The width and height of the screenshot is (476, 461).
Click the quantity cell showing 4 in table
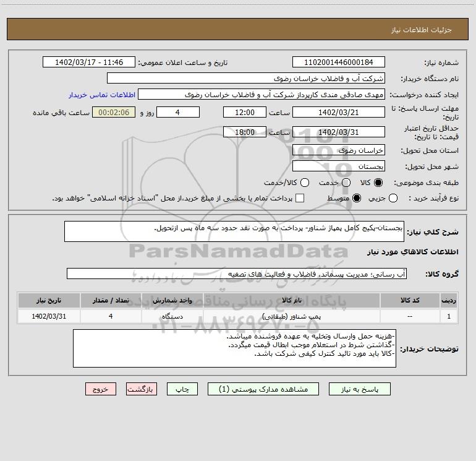[111, 316]
